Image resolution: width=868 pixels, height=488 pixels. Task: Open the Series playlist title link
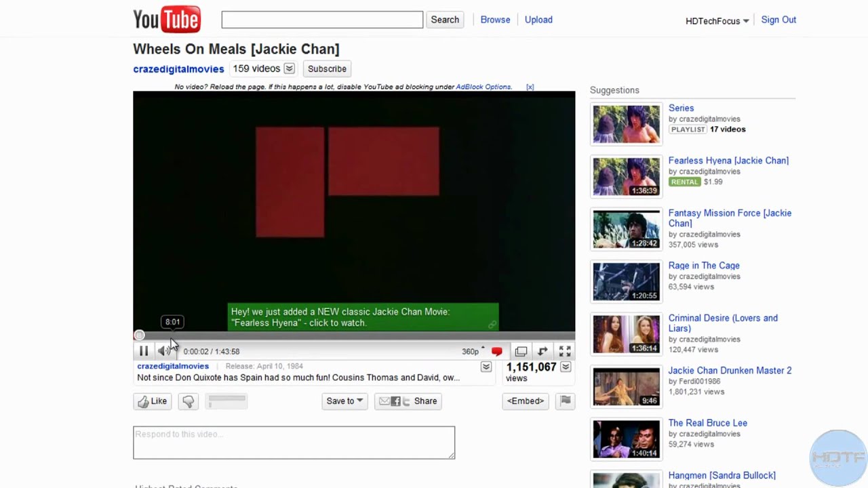[x=681, y=108]
